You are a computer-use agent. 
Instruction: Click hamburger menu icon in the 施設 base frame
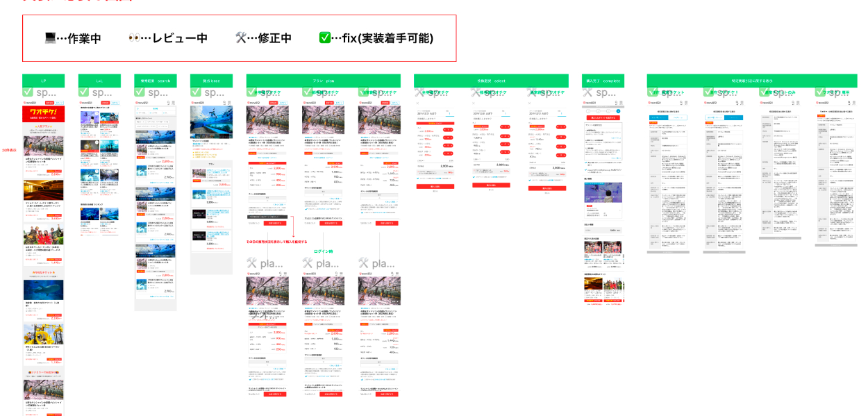pos(228,103)
